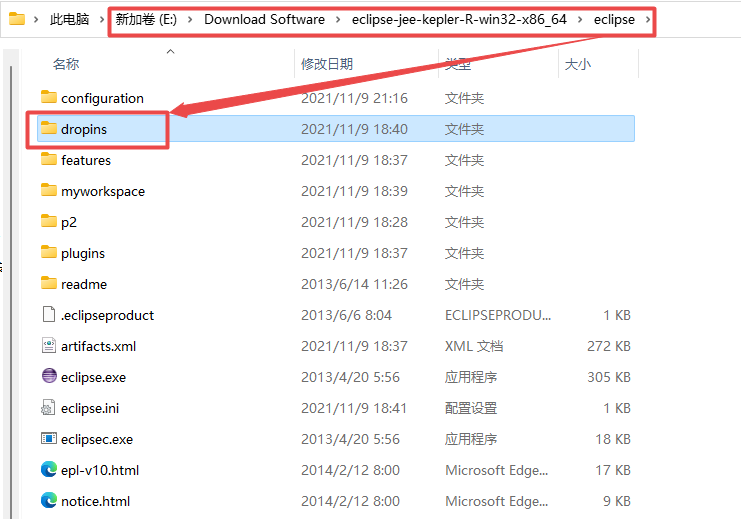Expand chevron after eclipse breadcrumb

point(648,20)
